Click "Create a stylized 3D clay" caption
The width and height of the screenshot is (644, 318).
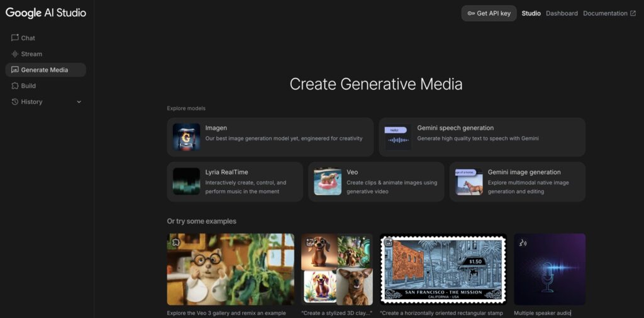point(337,313)
